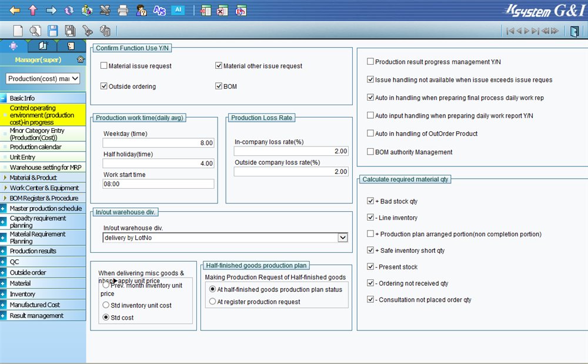Select Std inventory unit cost radio button
The image size is (588, 364).
point(106,305)
